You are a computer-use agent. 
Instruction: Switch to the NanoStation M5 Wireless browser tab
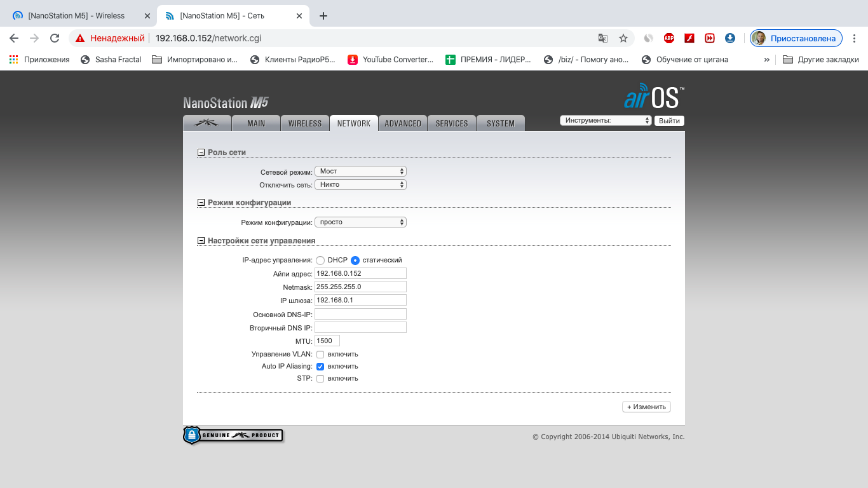click(x=76, y=16)
